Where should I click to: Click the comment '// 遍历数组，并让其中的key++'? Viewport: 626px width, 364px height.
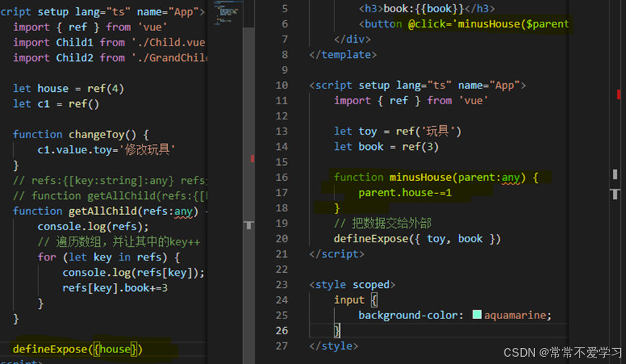(x=119, y=242)
